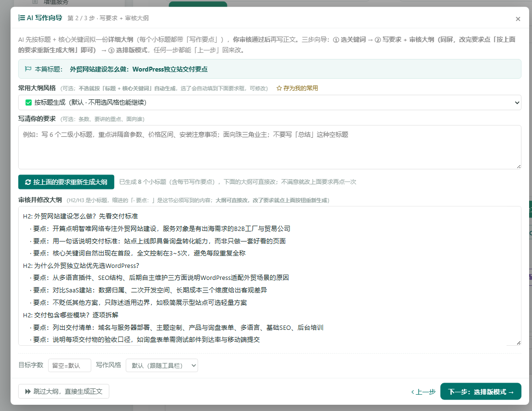
Task: Click the resize grip of outline textarea
Action: coord(519,343)
